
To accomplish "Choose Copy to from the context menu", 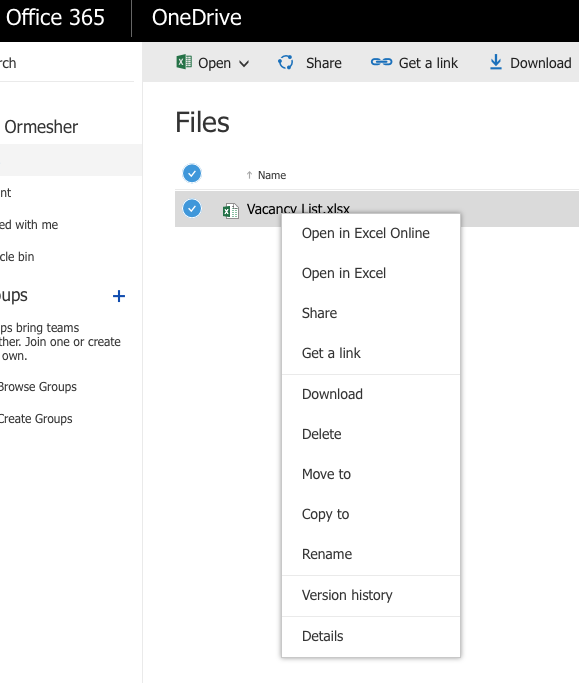I will pos(371,514).
